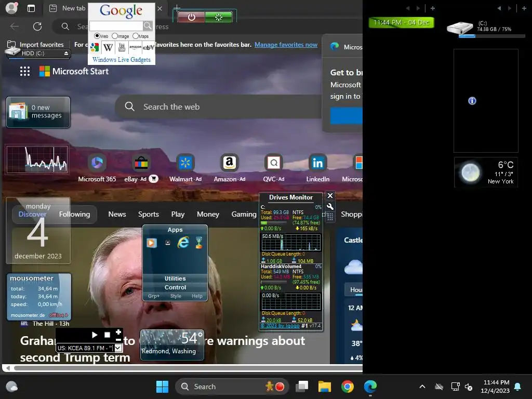Click the Google colored squares icon in gadget
Image resolution: width=532 pixels, height=399 pixels.
95,47
